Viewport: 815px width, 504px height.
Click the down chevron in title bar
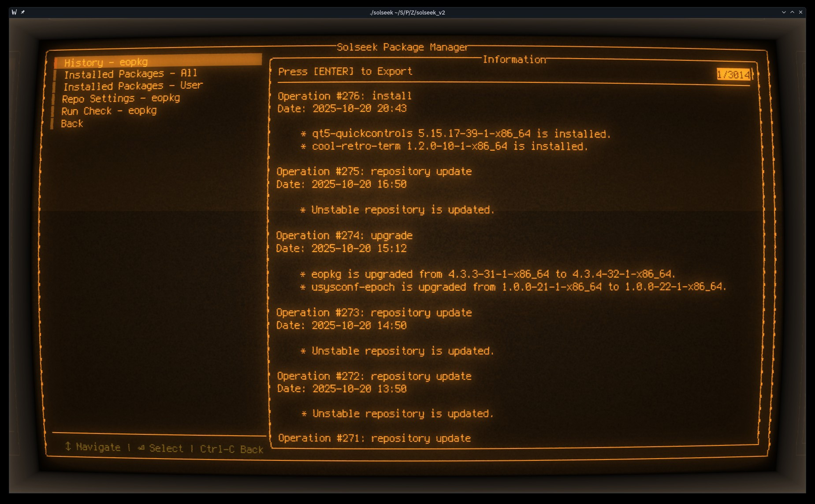(784, 12)
